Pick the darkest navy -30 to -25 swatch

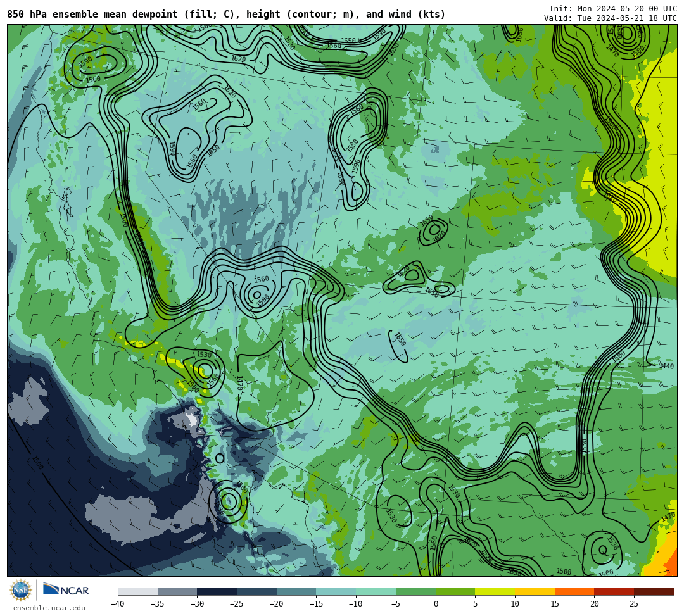(x=217, y=591)
